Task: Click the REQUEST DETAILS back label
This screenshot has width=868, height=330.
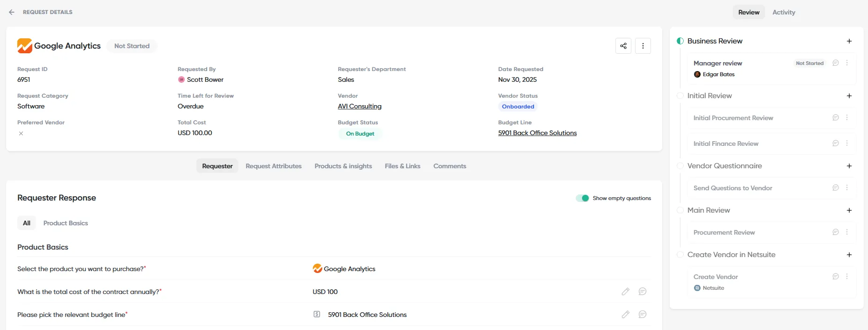Action: coord(48,12)
